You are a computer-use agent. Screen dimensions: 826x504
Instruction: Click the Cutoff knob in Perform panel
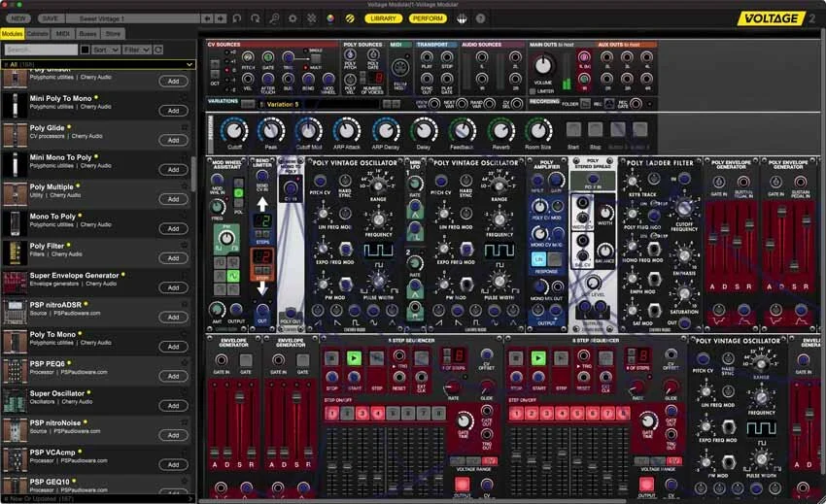(234, 130)
